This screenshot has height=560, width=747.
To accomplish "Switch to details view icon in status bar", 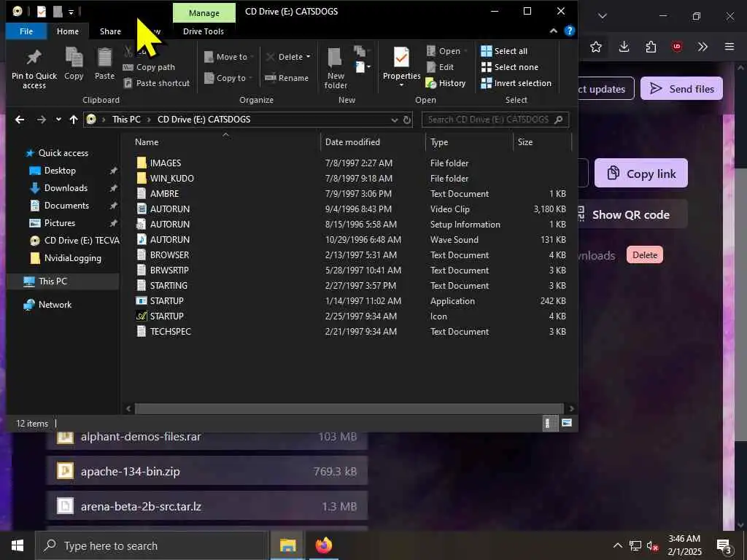I will tap(549, 424).
